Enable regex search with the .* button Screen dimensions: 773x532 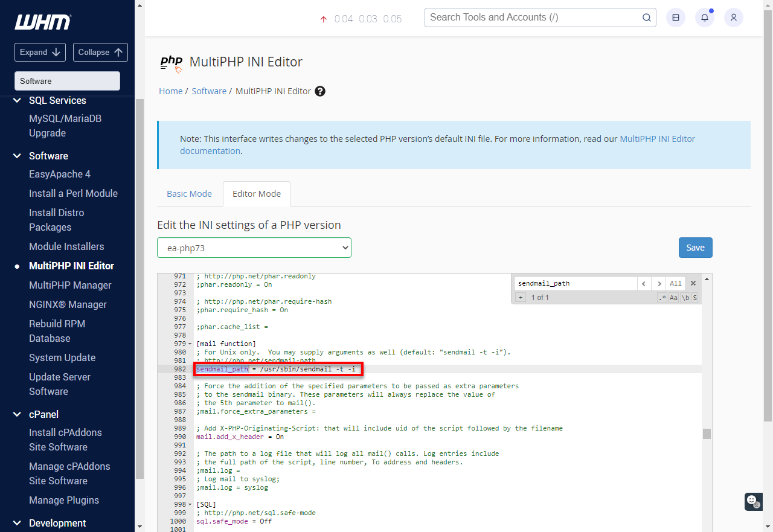[x=662, y=297]
